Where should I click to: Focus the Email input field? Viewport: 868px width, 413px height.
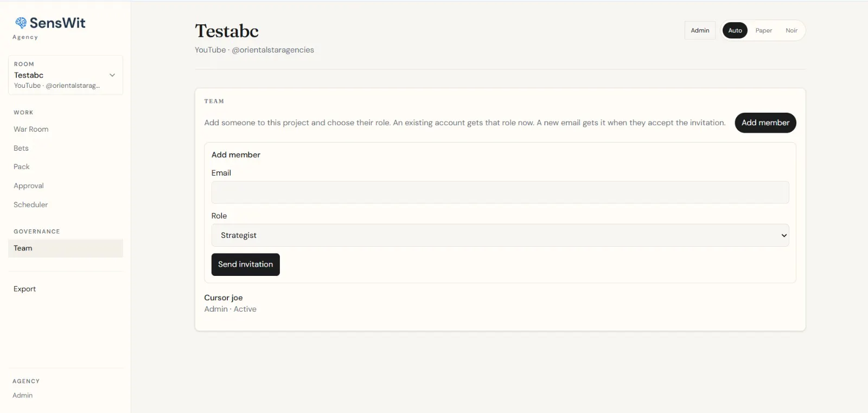pos(500,192)
